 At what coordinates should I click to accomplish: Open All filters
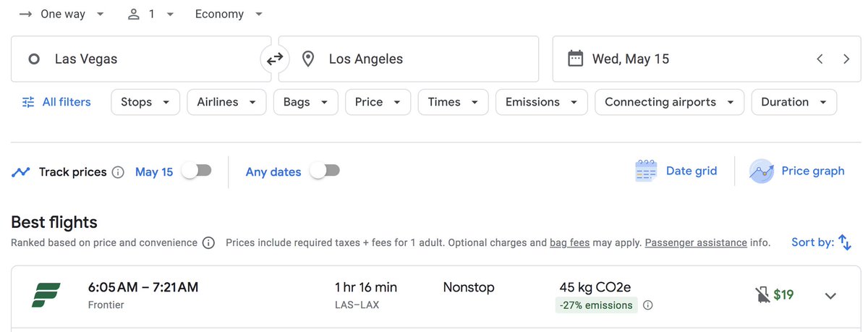coord(56,102)
